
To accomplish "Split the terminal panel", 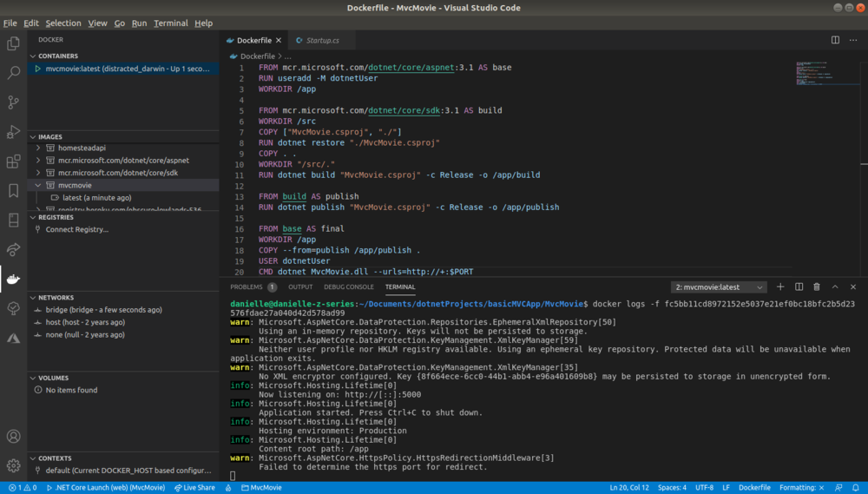I will (799, 287).
